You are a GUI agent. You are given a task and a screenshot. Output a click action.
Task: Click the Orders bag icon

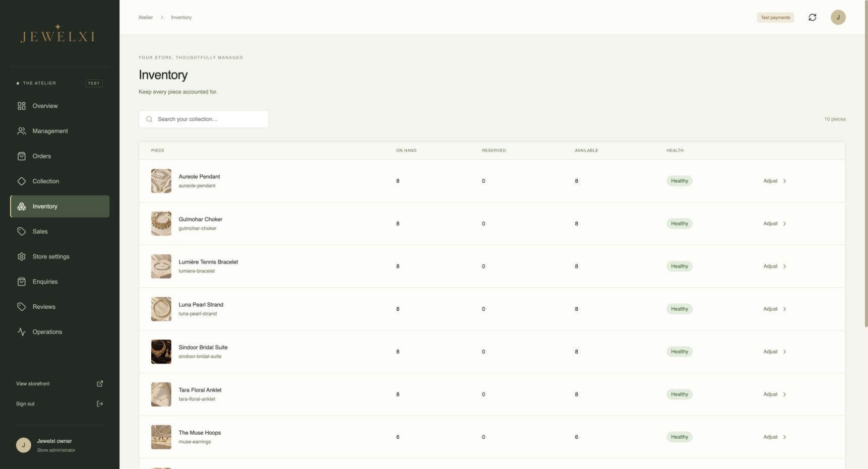(x=22, y=156)
